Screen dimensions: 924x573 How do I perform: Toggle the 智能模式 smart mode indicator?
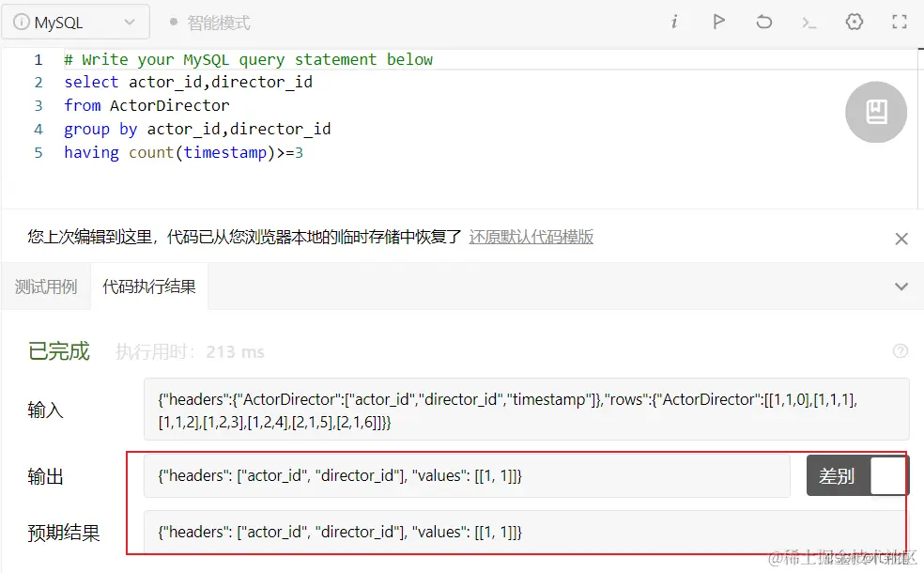[210, 23]
